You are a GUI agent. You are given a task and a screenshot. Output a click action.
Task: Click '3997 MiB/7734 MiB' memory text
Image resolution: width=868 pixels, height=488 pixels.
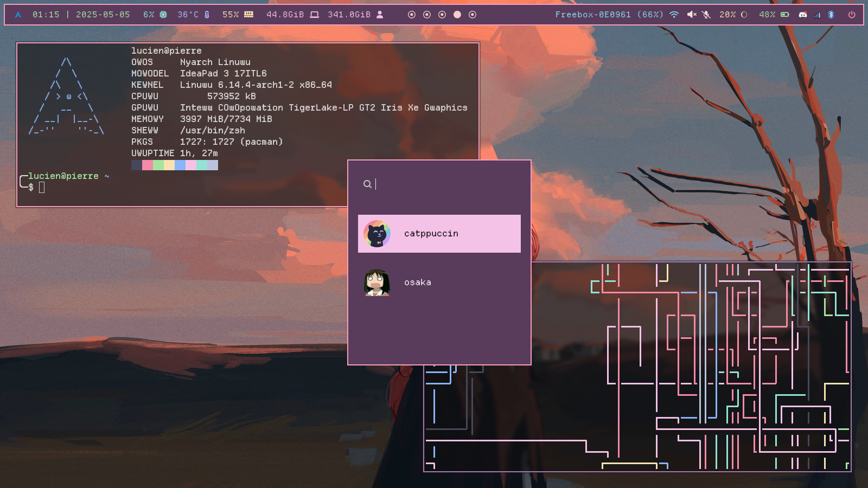coord(226,119)
